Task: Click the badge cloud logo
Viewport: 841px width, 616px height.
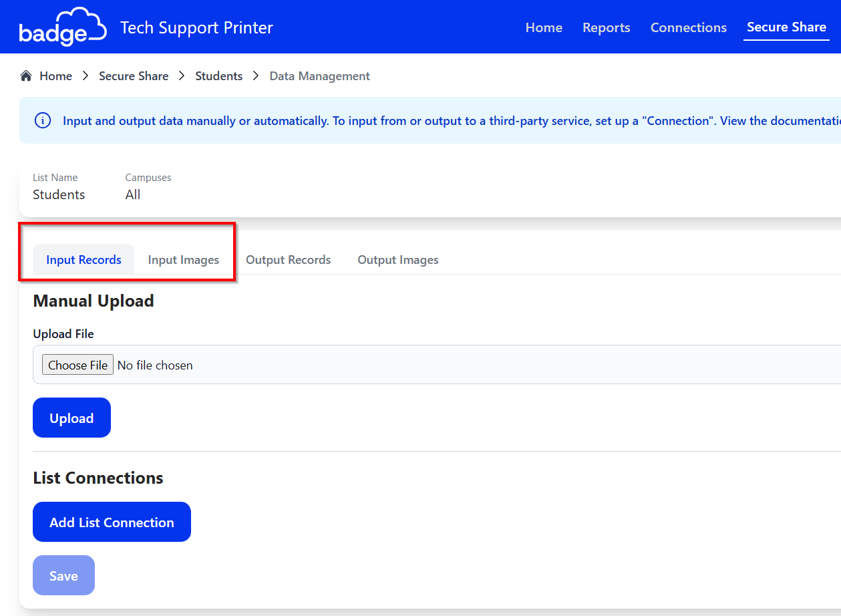Action: point(63,27)
